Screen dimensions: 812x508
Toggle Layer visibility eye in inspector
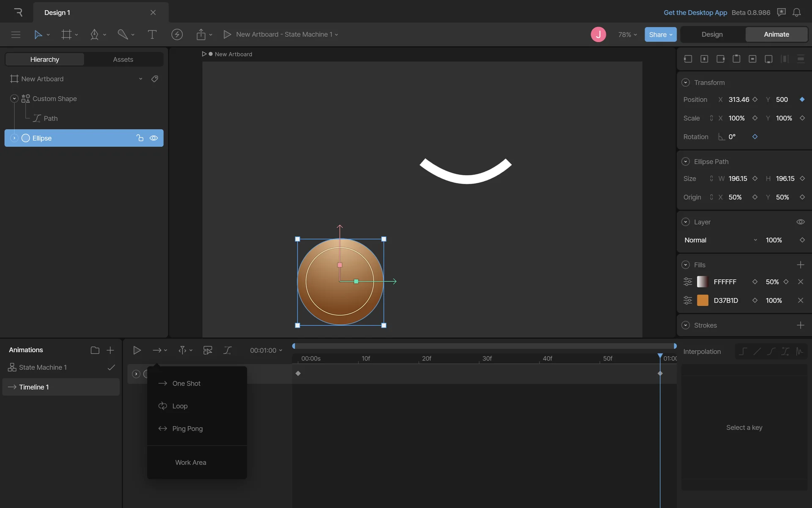click(x=800, y=222)
